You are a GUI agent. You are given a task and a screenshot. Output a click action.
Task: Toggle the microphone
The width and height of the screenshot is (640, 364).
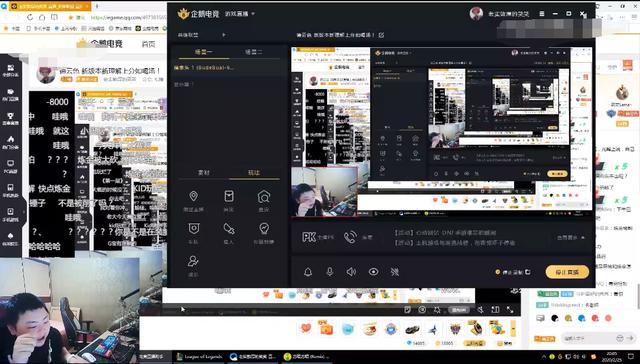[x=330, y=272]
